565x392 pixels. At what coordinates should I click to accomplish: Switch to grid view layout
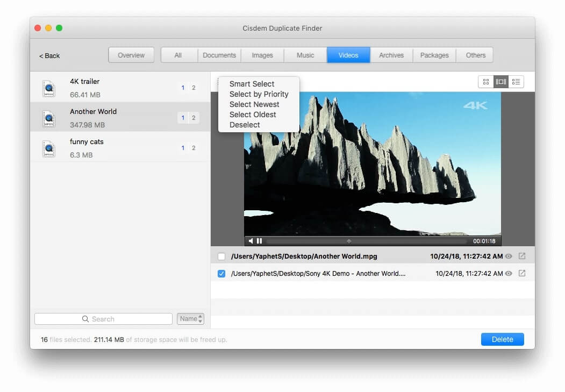[486, 82]
